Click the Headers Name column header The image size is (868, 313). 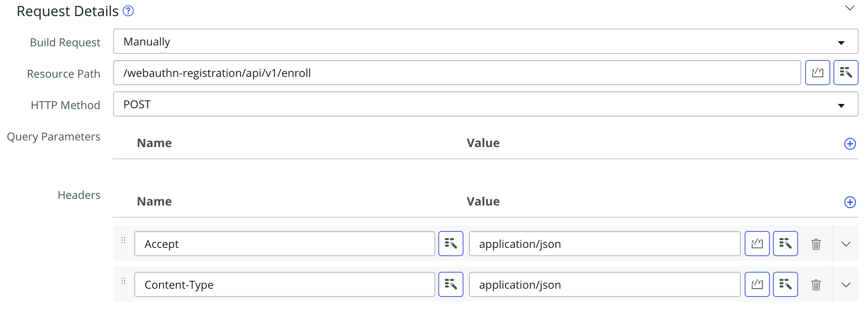154,202
